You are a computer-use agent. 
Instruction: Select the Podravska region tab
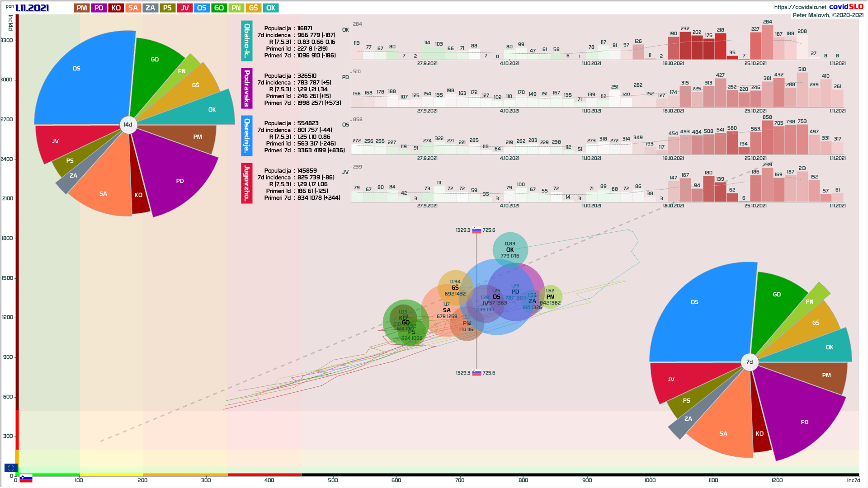(247, 88)
